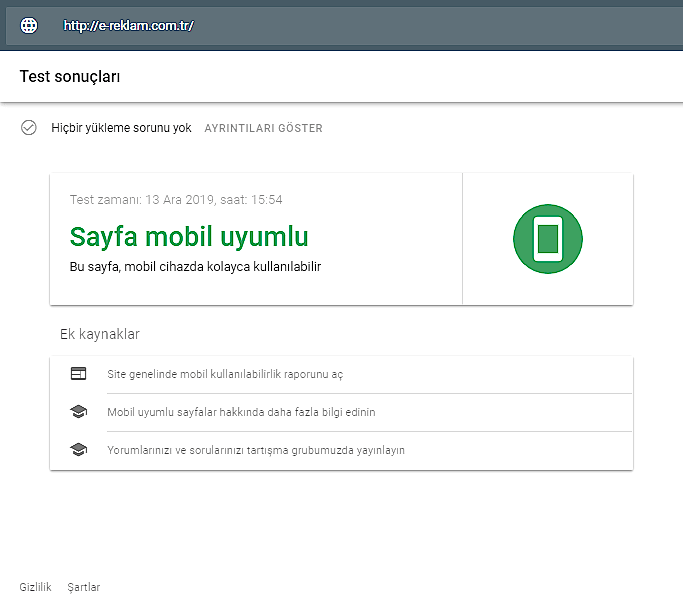Click the globe icon beside the URL
Image resolution: width=683 pixels, height=605 pixels.
[x=29, y=26]
